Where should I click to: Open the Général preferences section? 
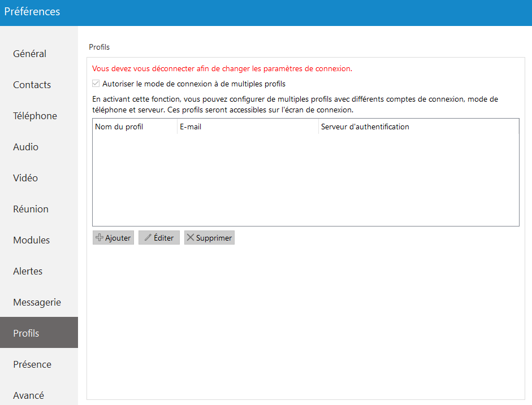(38, 54)
